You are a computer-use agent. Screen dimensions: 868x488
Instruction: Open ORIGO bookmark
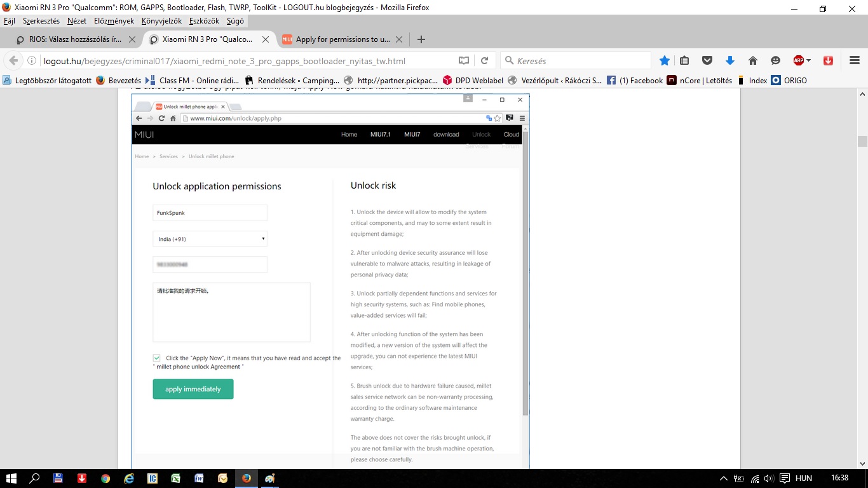coord(789,81)
